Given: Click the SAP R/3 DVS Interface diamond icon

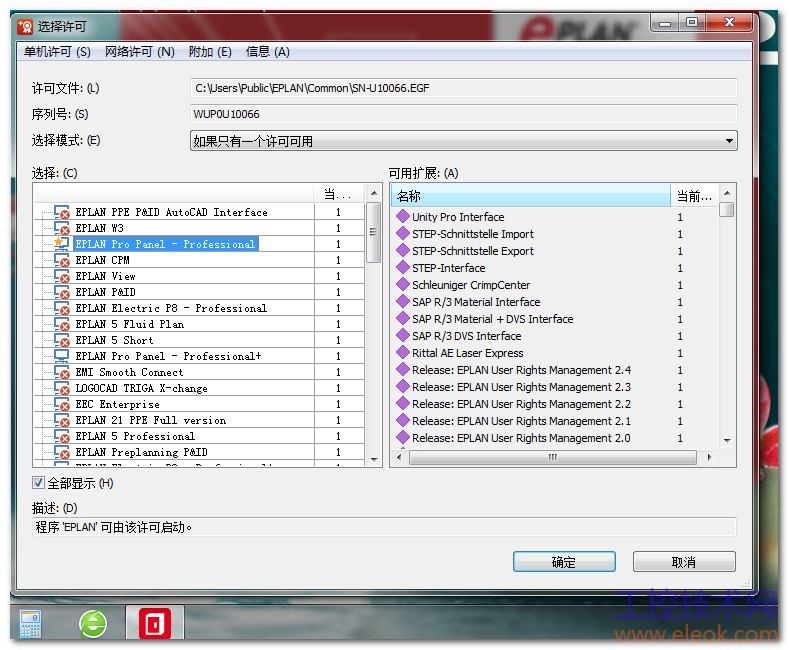Looking at the screenshot, I should click(403, 336).
